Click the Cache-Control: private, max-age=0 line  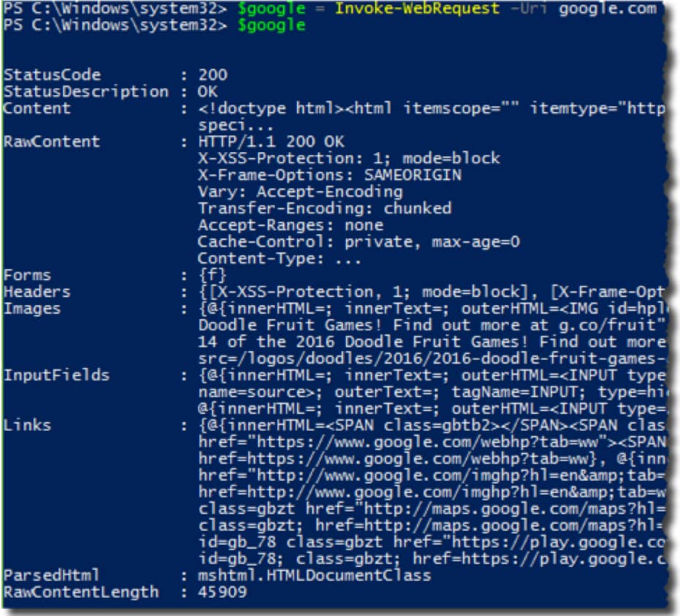point(359,241)
